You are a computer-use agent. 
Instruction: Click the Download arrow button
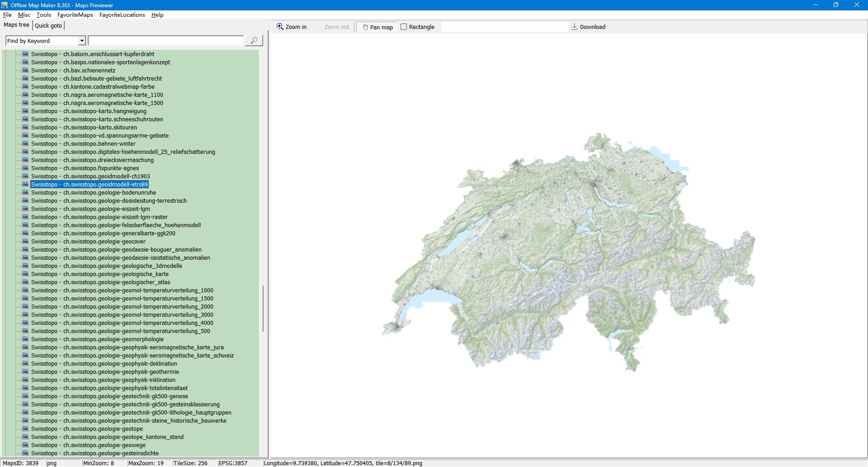588,27
